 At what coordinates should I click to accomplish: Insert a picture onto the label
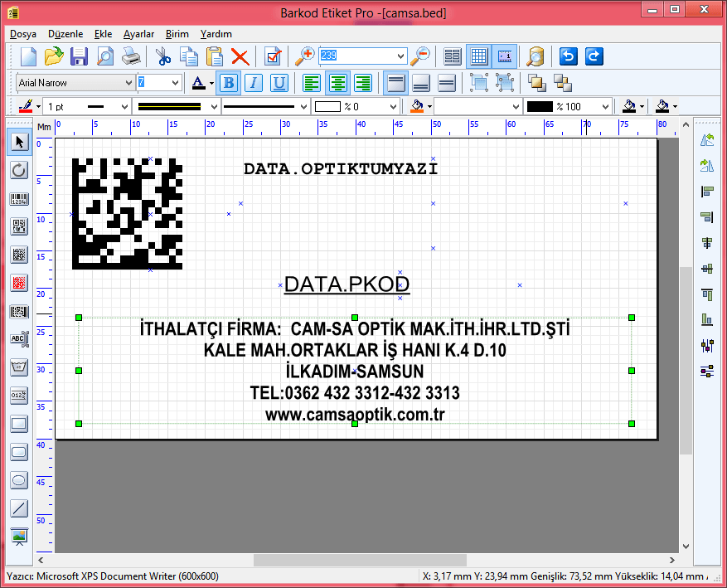pyautogui.click(x=19, y=537)
